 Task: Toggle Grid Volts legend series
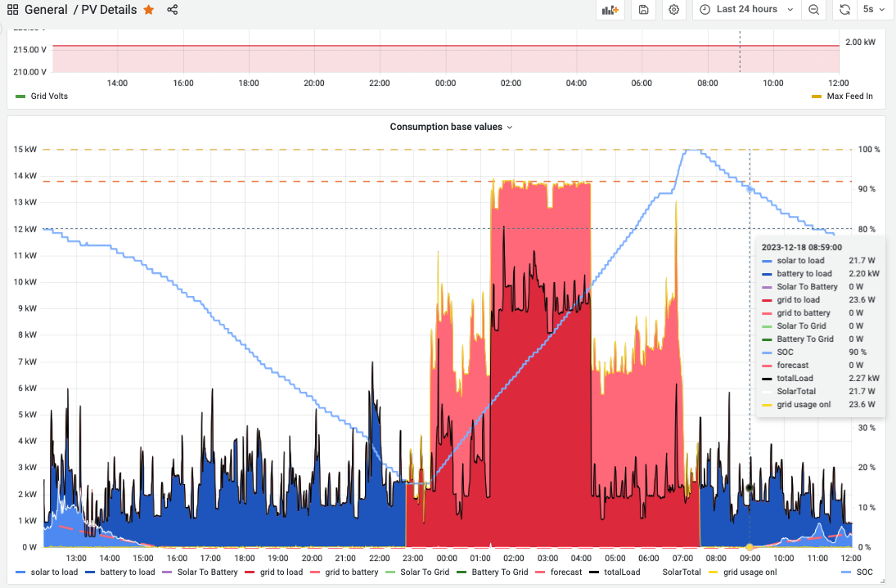[49, 96]
